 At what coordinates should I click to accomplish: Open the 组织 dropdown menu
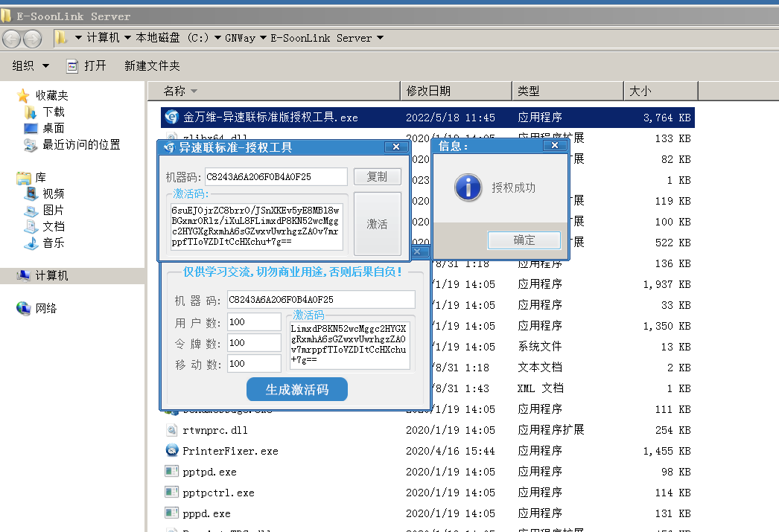[x=31, y=65]
